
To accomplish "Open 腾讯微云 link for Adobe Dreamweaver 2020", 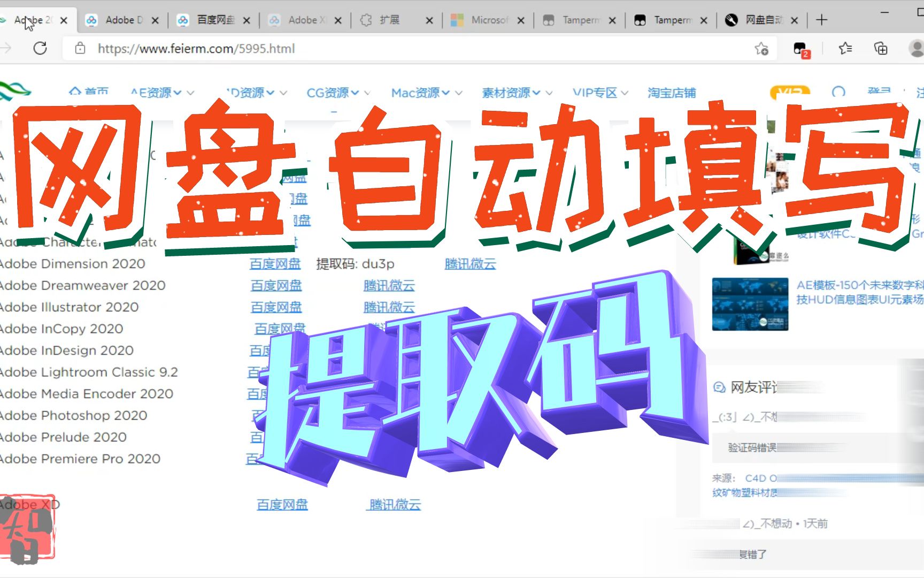I will pos(389,286).
